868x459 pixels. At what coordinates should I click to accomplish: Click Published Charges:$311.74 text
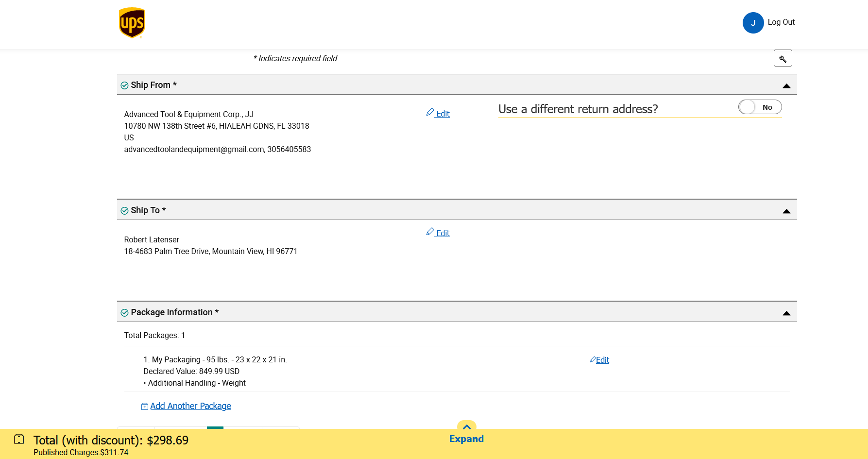(x=81, y=453)
